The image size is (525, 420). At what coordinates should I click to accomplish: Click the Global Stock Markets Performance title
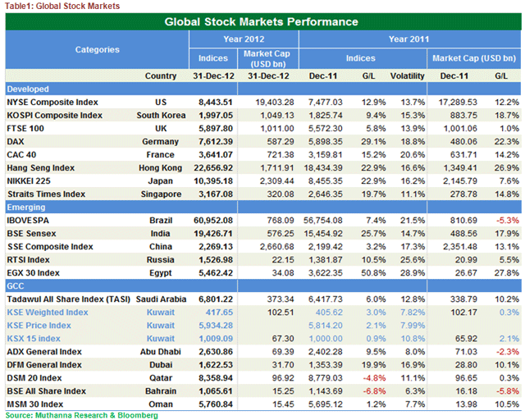(x=261, y=21)
